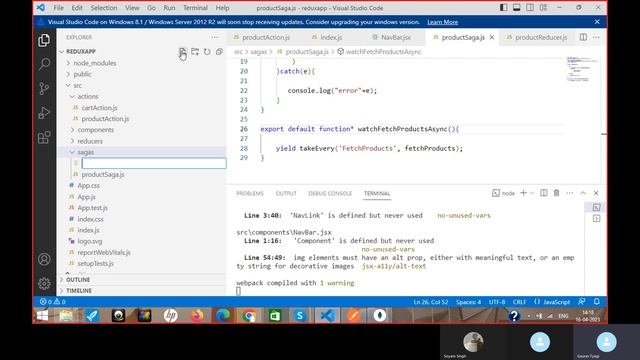Open Skype from the taskbar

tap(300, 316)
